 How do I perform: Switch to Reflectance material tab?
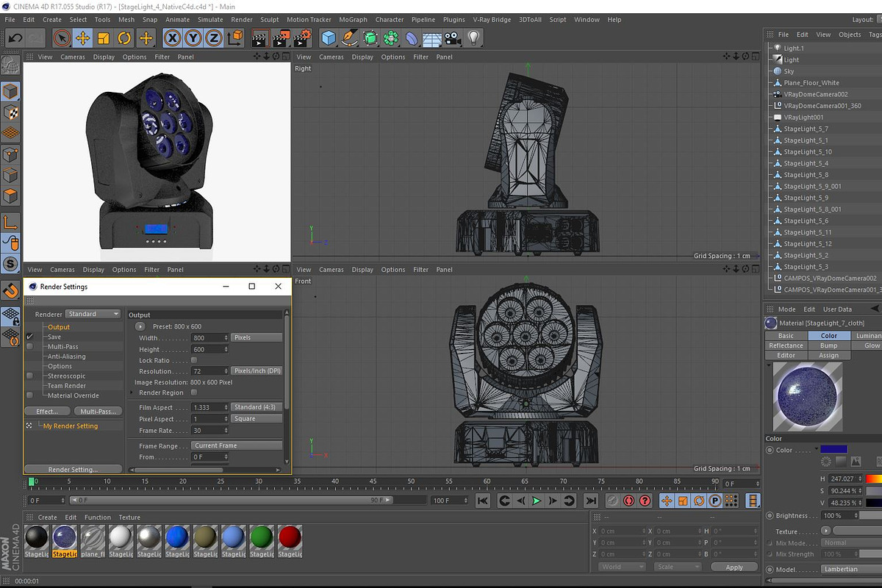[x=786, y=345]
